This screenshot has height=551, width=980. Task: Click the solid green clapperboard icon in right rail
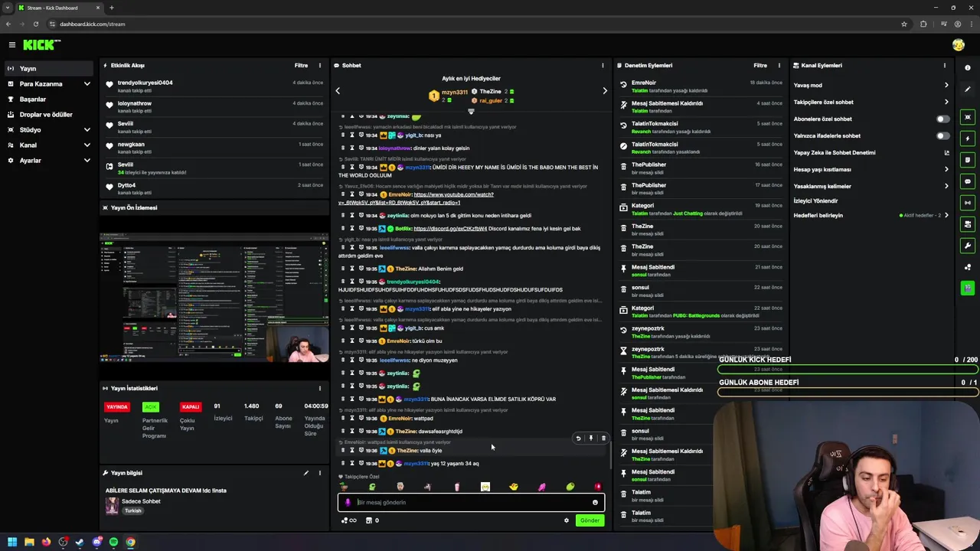tap(968, 289)
